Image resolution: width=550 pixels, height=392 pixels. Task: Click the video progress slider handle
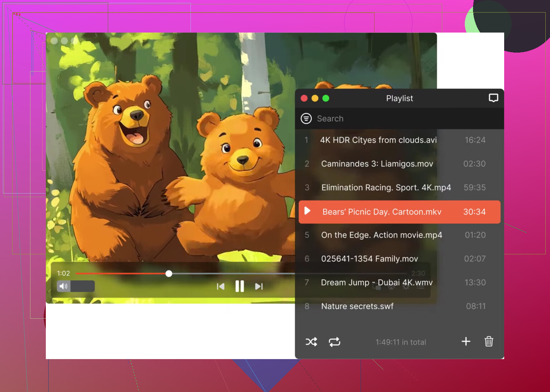(x=169, y=274)
